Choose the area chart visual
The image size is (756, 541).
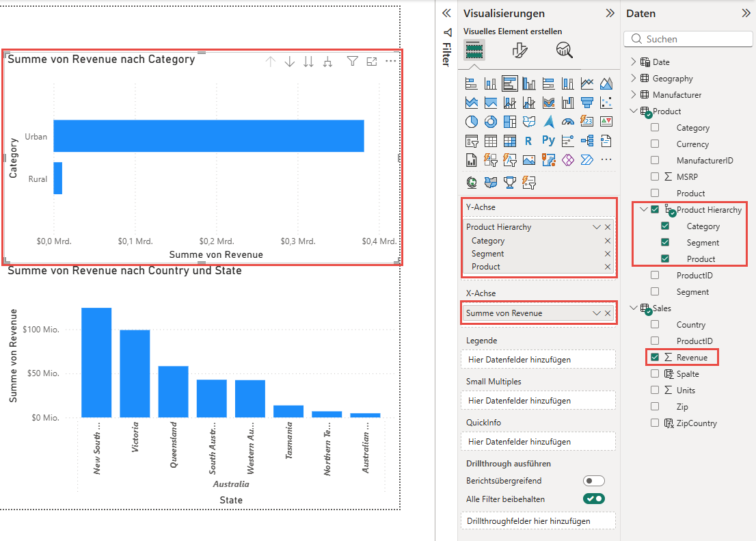(x=606, y=83)
